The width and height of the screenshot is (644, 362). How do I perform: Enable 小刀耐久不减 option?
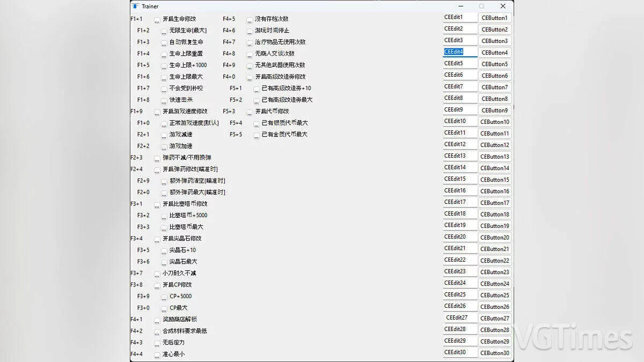pyautogui.click(x=157, y=274)
